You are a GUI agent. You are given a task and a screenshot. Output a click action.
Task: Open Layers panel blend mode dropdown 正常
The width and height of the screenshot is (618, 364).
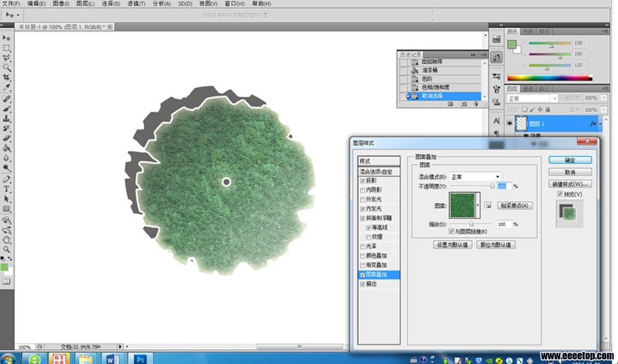pyautogui.click(x=532, y=98)
